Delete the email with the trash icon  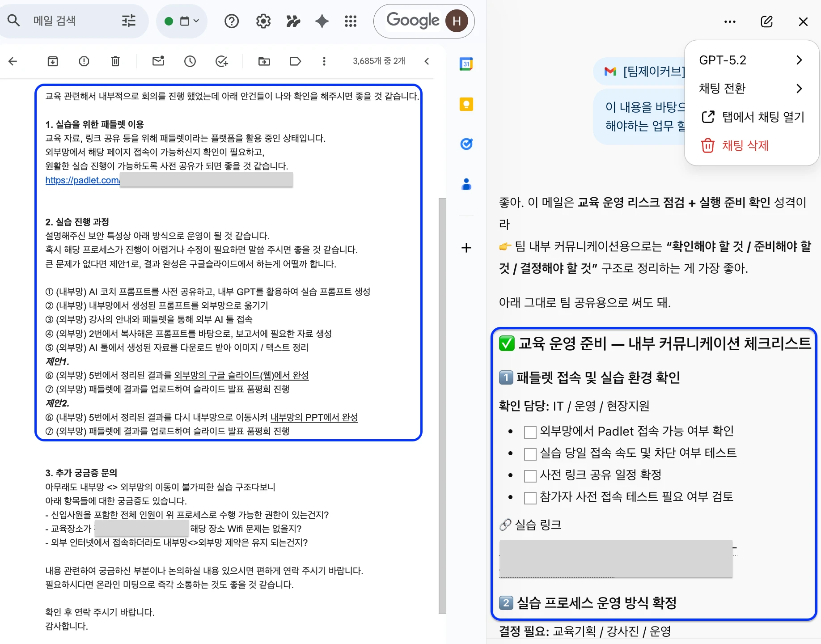tap(115, 61)
